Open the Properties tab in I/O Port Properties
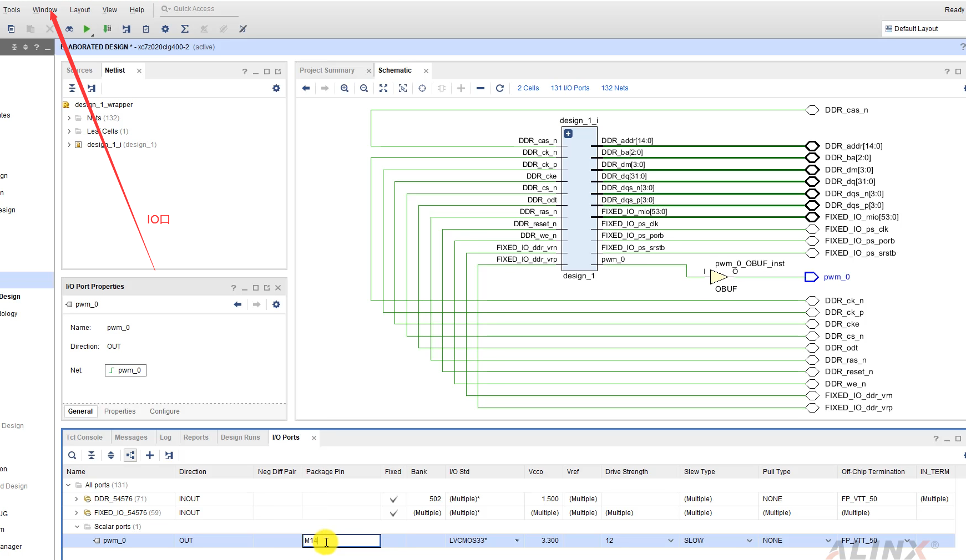 coord(120,411)
